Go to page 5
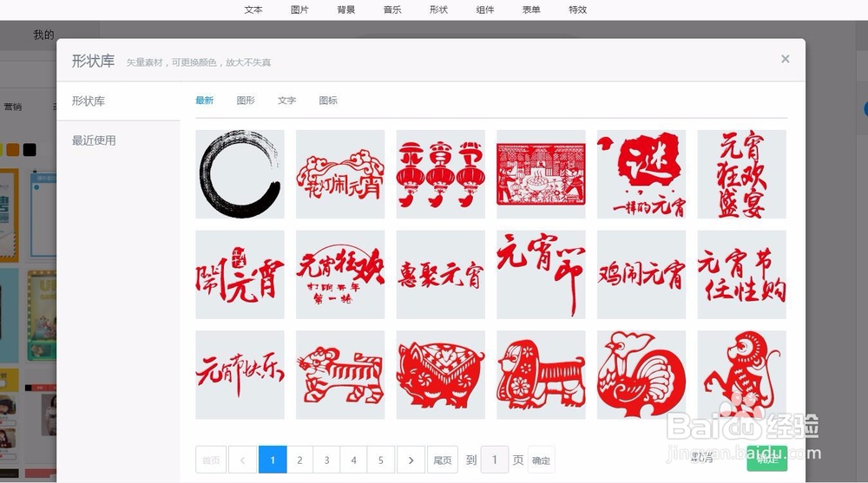This screenshot has height=483, width=868. (x=381, y=460)
